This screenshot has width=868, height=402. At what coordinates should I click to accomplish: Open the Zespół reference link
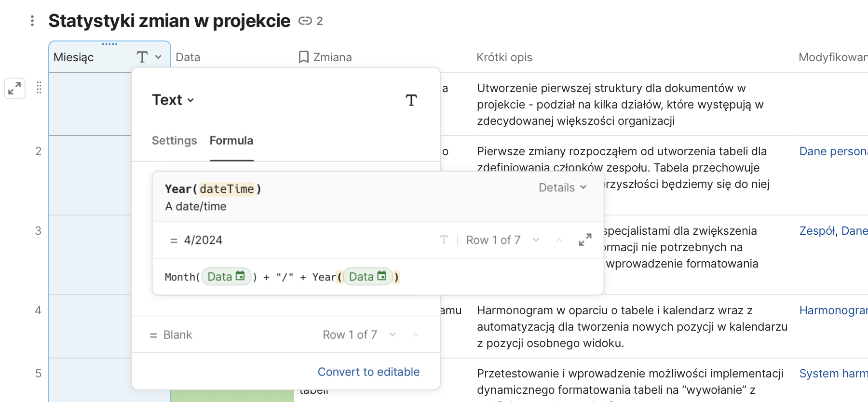tap(816, 231)
